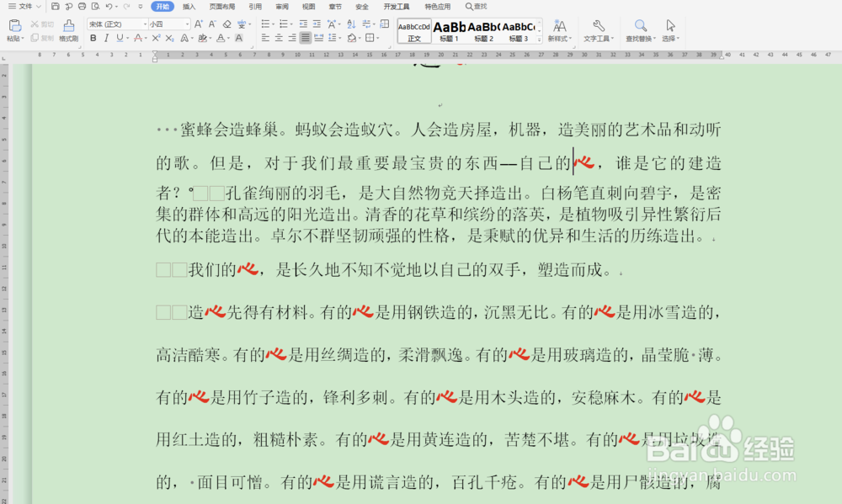Toggle strikethrough on selected text

(138, 39)
